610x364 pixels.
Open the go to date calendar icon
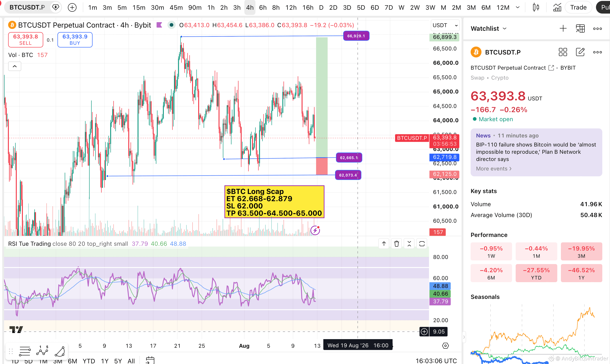click(x=150, y=360)
